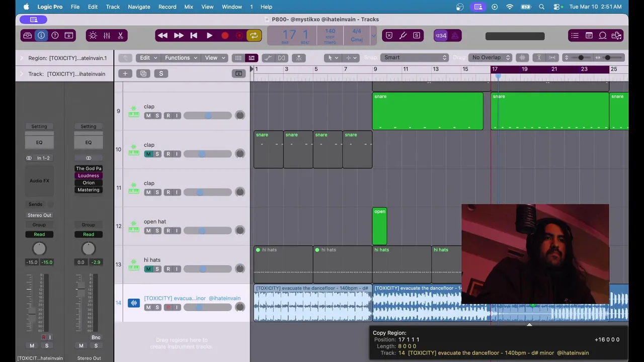The height and width of the screenshot is (362, 644).
Task: Open macOS Spotlight search icon
Action: pos(541,7)
